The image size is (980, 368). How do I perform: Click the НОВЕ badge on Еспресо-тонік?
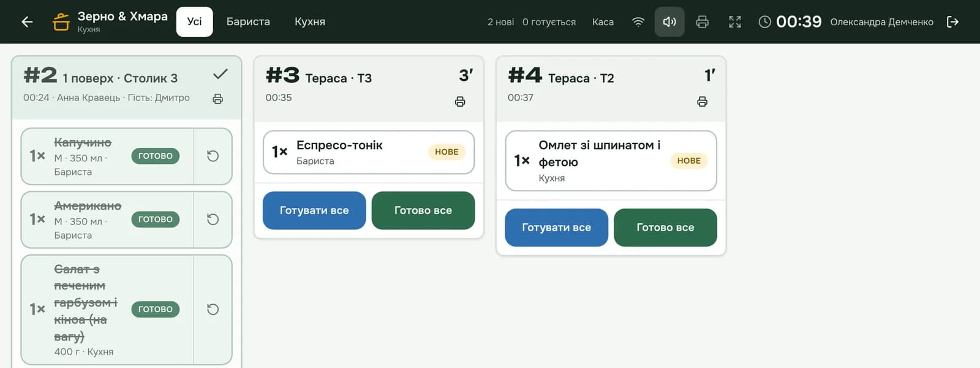pos(447,152)
